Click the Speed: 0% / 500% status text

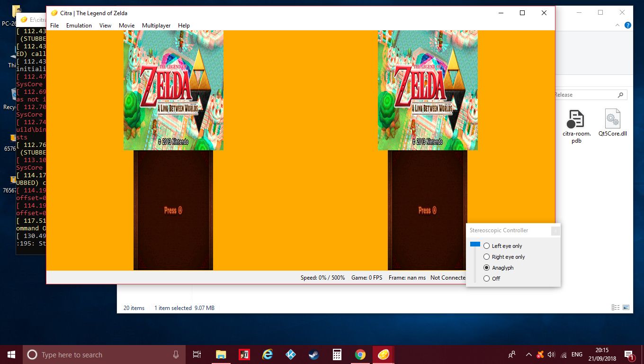pyautogui.click(x=322, y=278)
